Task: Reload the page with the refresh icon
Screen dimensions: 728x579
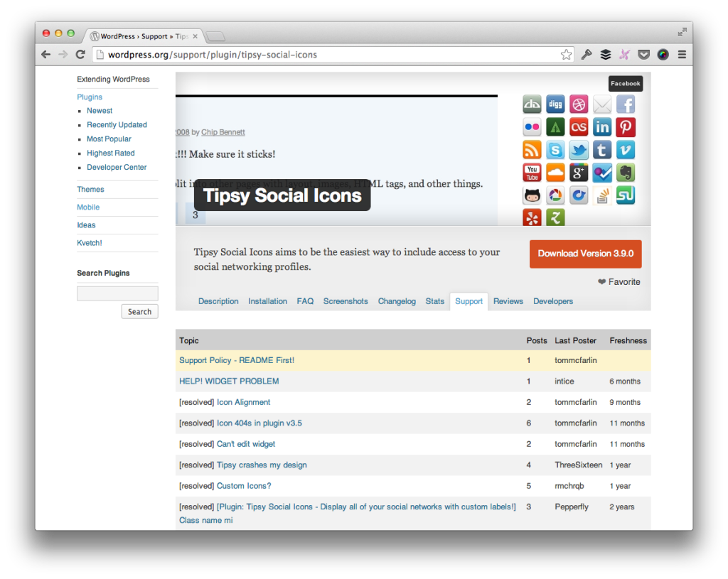Action: pos(80,54)
